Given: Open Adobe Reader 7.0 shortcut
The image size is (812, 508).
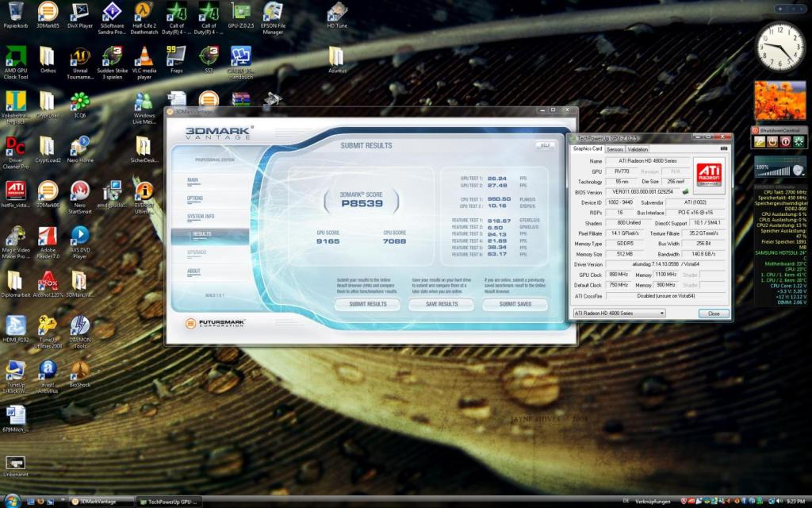Looking at the screenshot, I should [x=48, y=242].
